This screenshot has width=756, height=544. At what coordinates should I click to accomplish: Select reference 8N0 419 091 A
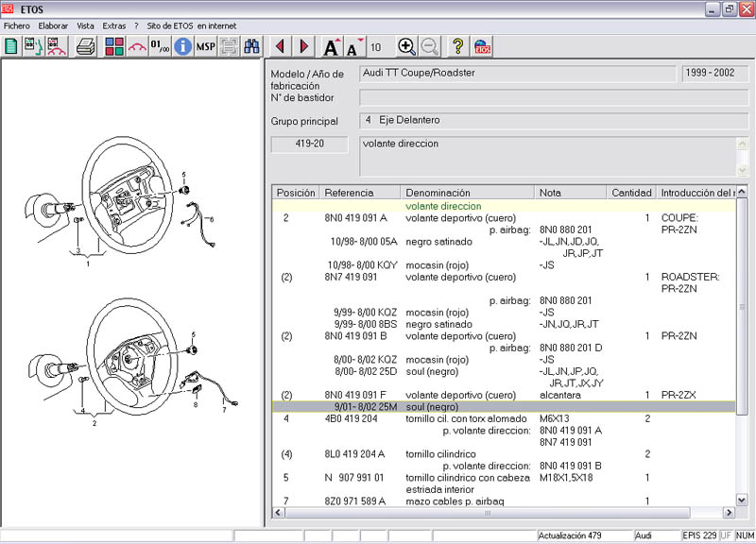click(356, 218)
